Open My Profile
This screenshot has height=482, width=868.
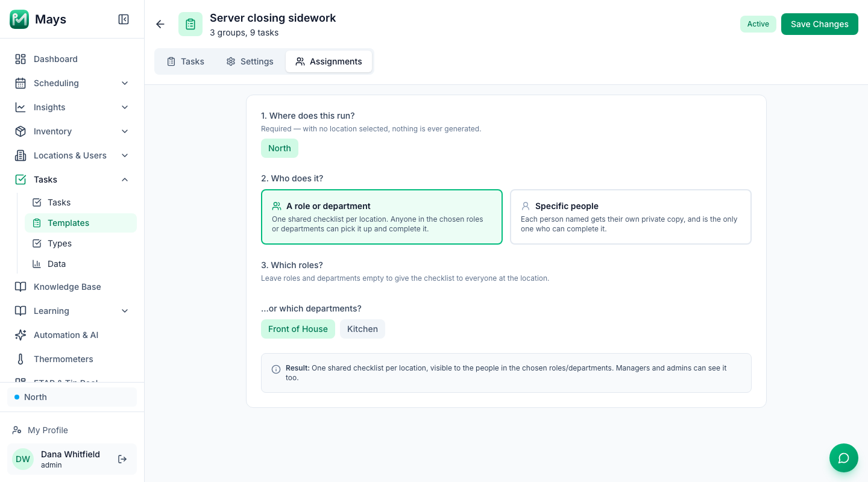coord(72,430)
